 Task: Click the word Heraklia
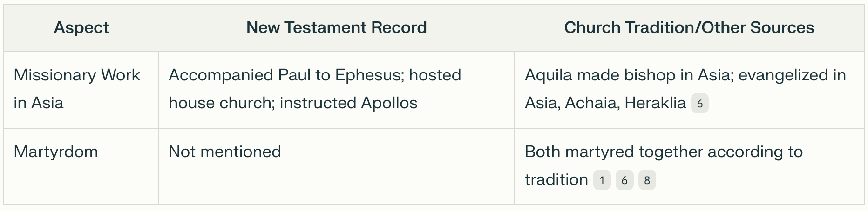click(x=655, y=103)
